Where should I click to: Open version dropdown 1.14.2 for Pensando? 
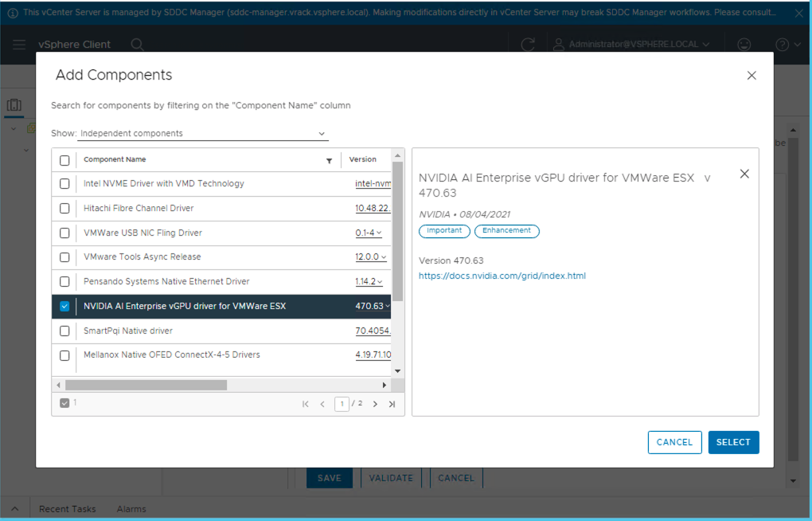tap(369, 281)
